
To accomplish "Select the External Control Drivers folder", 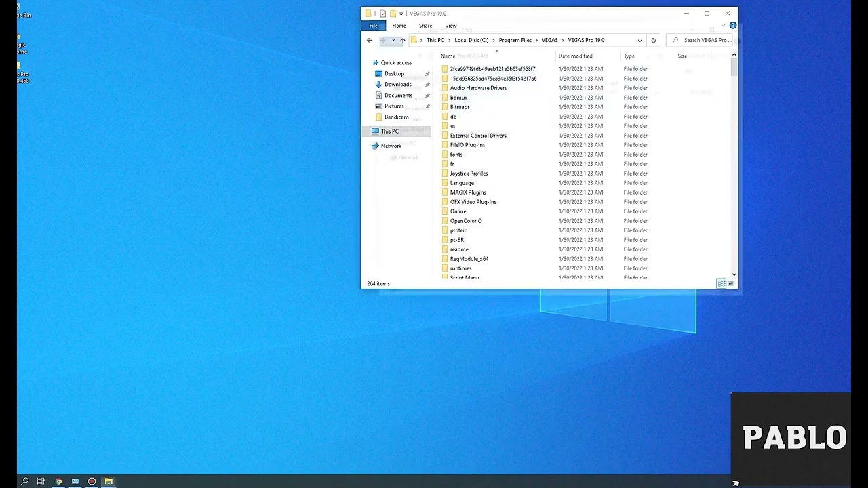I will (478, 136).
